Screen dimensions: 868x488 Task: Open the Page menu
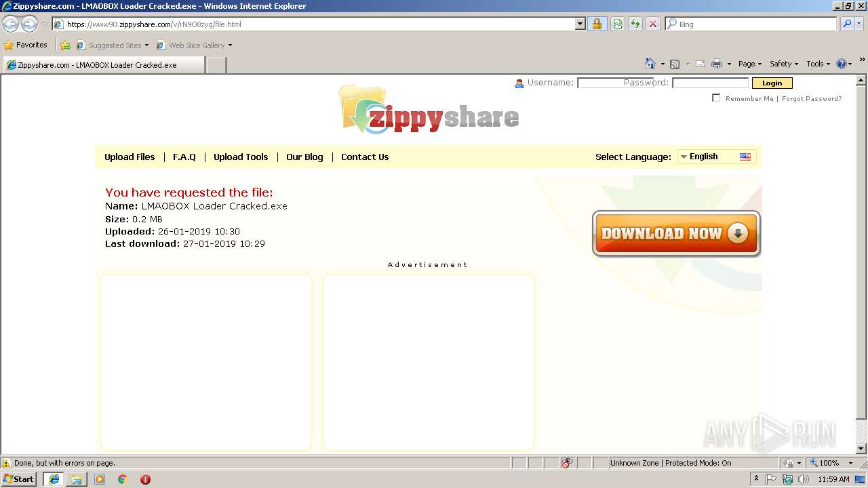[x=750, y=64]
